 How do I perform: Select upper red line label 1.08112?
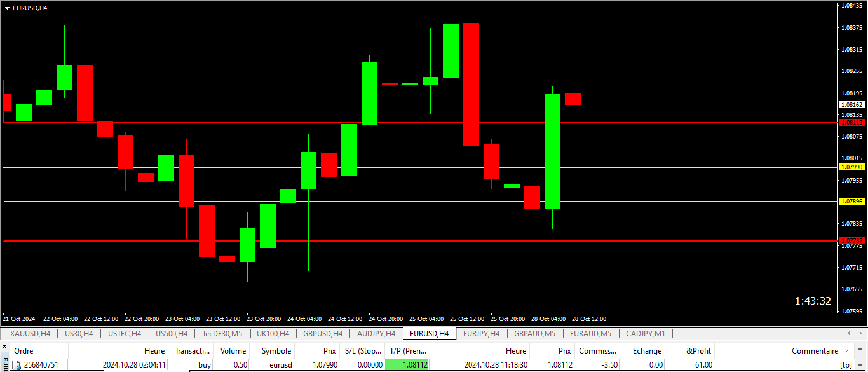click(x=851, y=122)
